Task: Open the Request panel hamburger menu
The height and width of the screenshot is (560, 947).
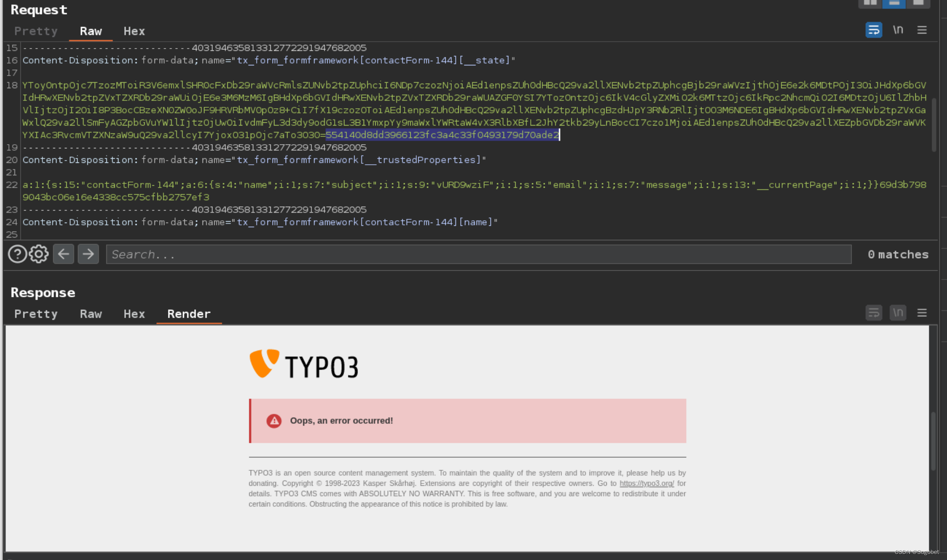Action: [x=921, y=30]
